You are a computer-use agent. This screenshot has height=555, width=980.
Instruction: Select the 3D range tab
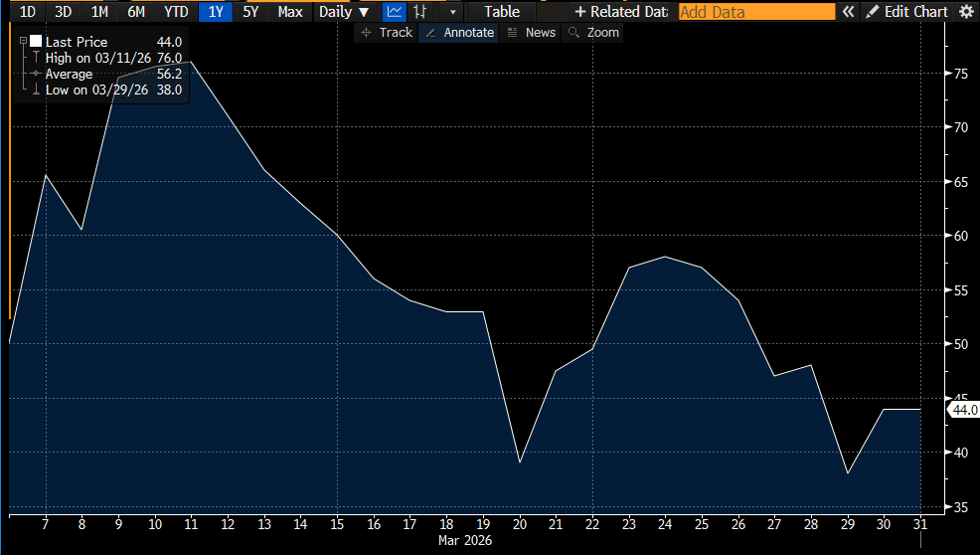(64, 11)
